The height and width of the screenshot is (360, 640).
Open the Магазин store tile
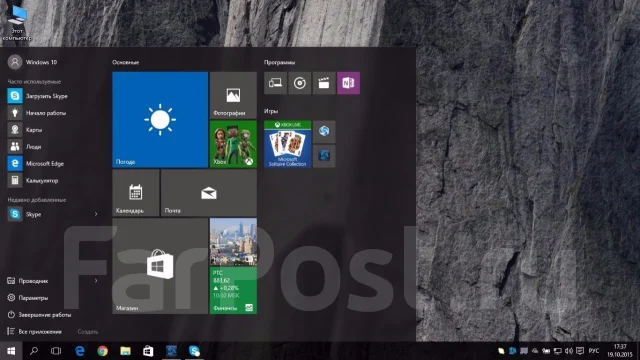(x=160, y=266)
